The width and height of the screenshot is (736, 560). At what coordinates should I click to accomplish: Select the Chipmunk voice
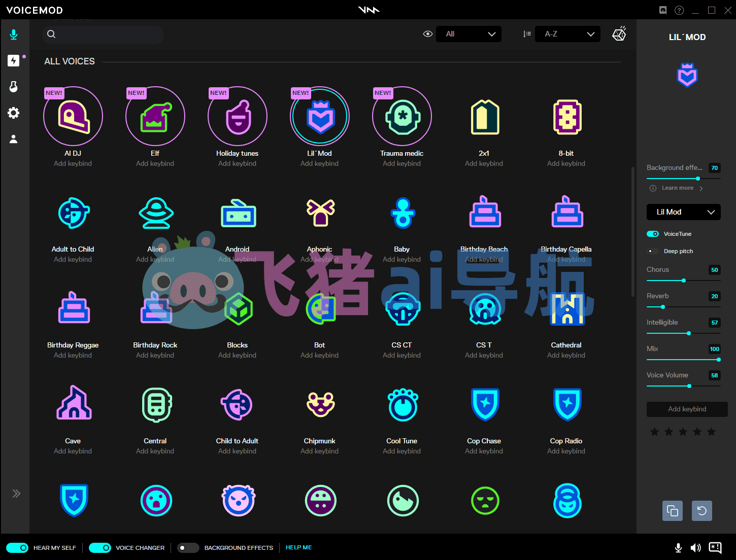[320, 404]
